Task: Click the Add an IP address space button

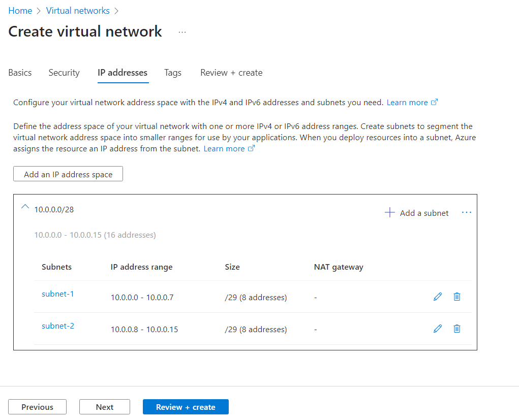Action: tap(68, 173)
